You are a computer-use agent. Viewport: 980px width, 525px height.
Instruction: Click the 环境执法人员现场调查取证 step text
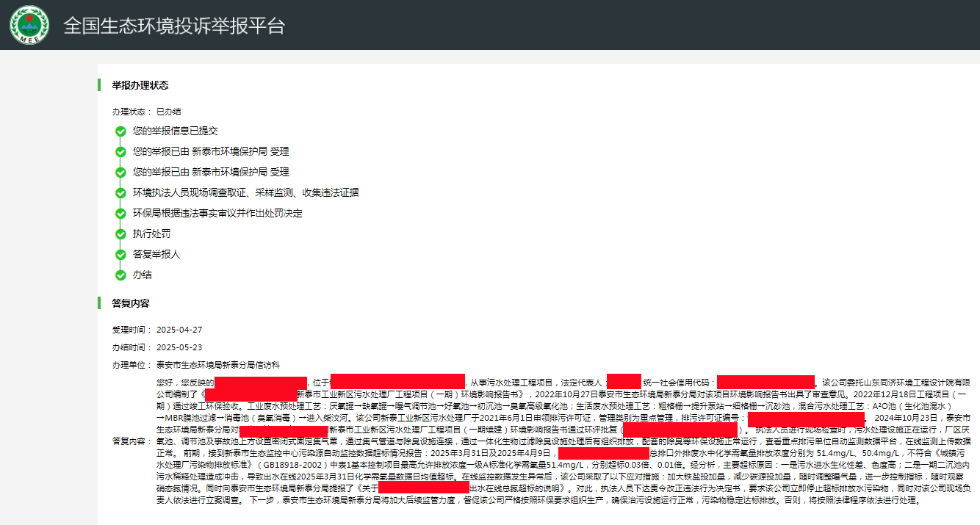(x=245, y=193)
